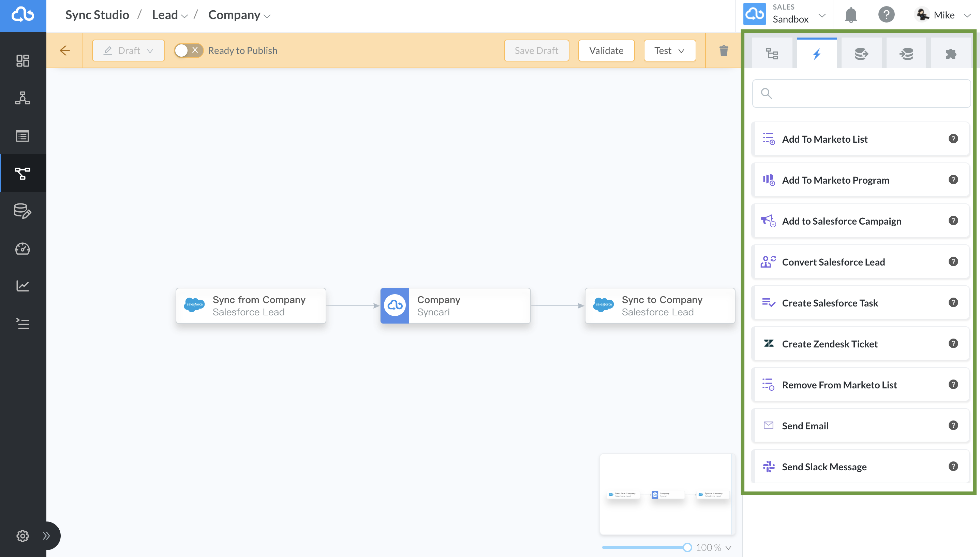The height and width of the screenshot is (557, 980).
Task: Select the Convert Salesforce Lead action
Action: 860,262
